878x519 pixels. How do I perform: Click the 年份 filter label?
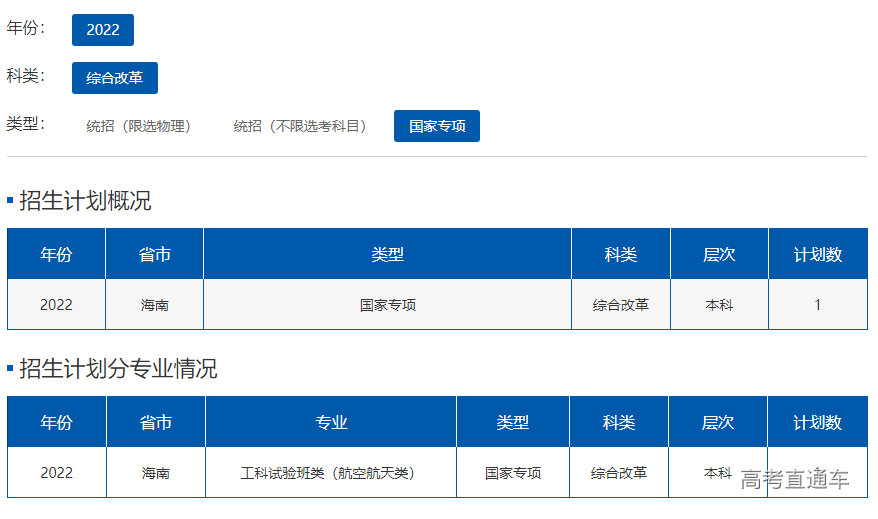tap(26, 28)
